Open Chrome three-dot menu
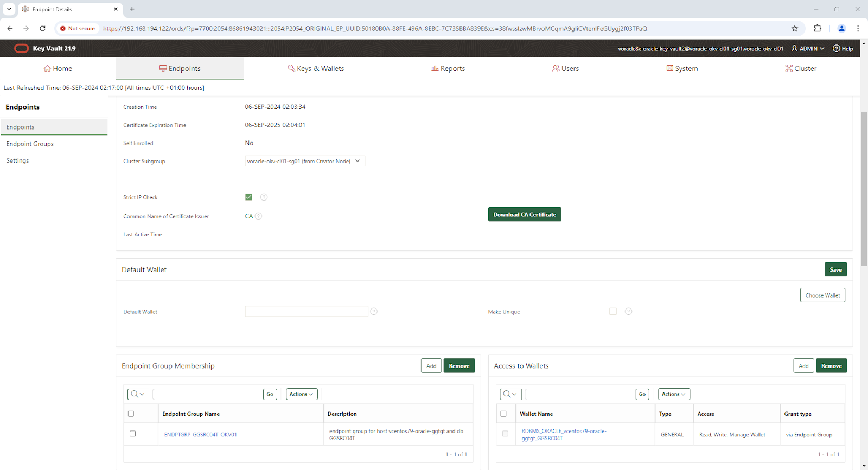This screenshot has width=868, height=470. click(x=858, y=28)
